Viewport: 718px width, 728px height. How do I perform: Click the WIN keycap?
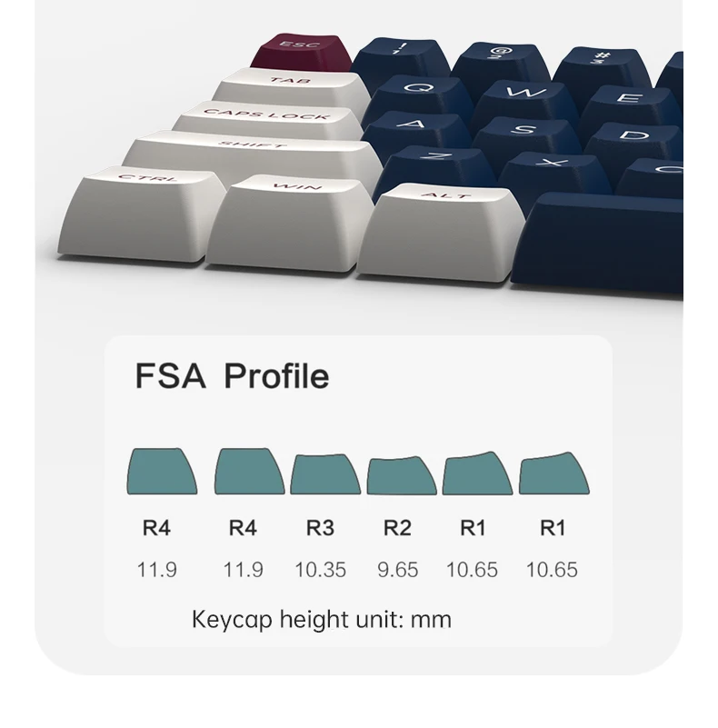(290, 223)
